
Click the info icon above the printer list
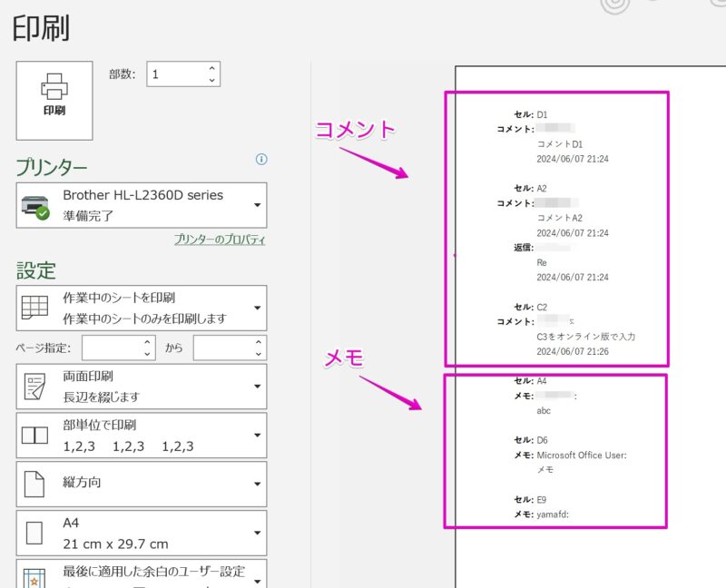click(261, 160)
